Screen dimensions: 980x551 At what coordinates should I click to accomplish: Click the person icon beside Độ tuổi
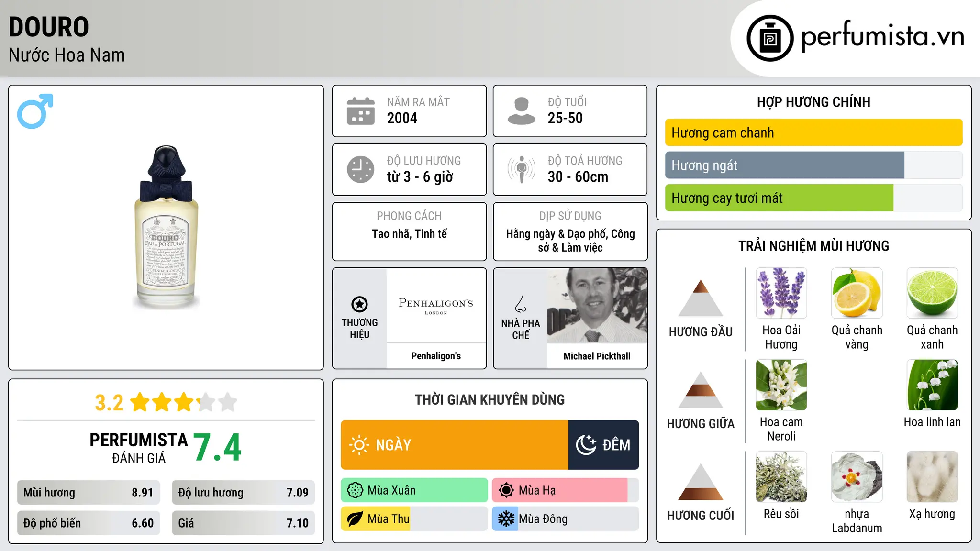521,111
